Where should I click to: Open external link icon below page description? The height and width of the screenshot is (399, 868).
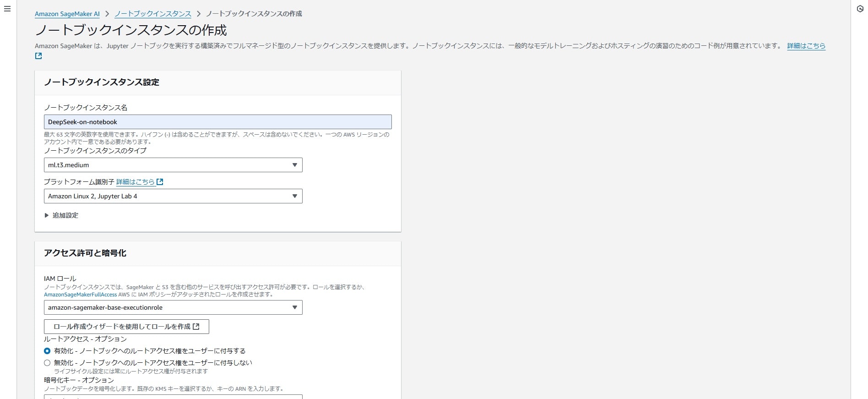(x=38, y=56)
